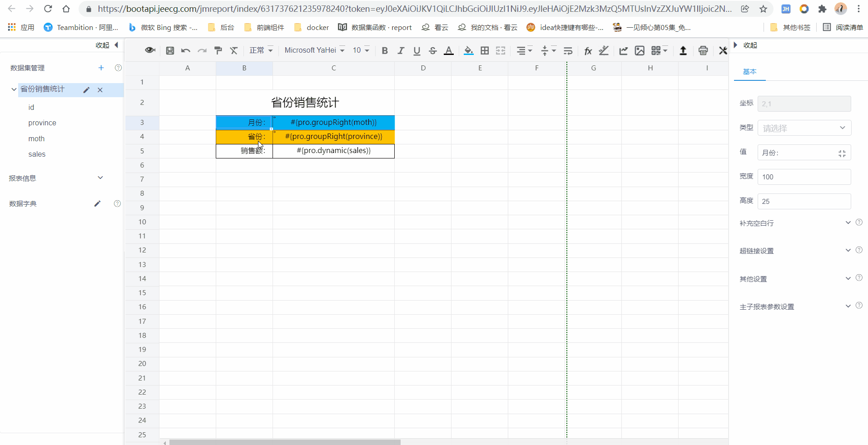
Task: Save the report with floppy icon
Action: click(170, 50)
